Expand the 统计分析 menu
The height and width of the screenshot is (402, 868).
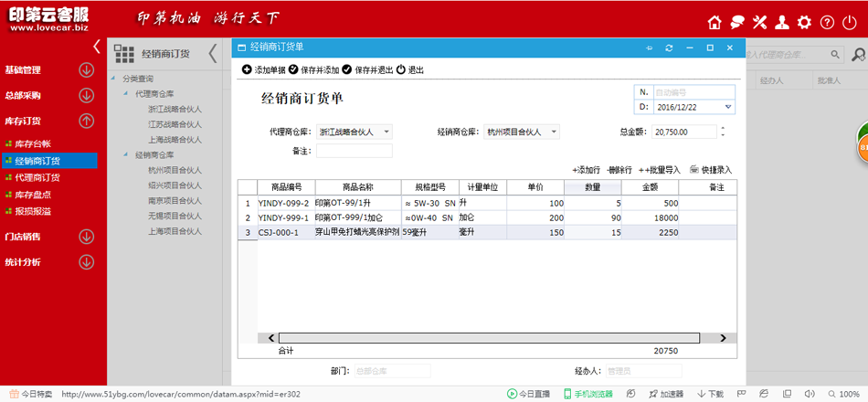tap(86, 262)
